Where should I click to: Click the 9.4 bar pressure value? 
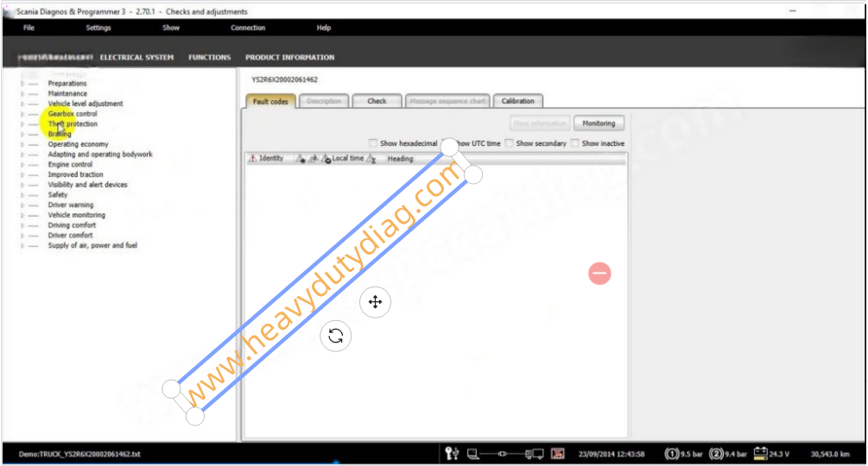click(x=736, y=455)
